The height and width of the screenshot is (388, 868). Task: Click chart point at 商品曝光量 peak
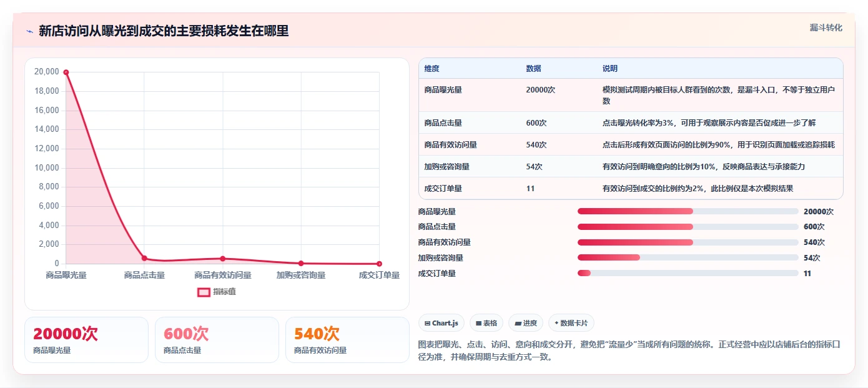[x=66, y=72]
